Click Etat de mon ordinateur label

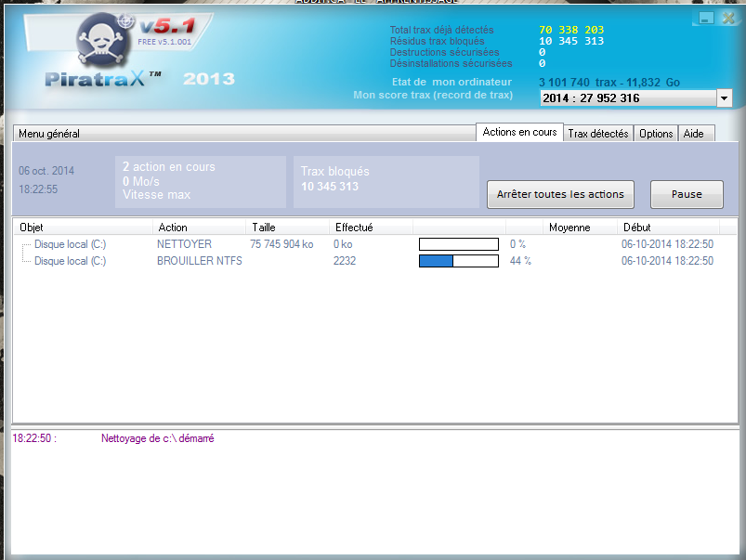click(x=452, y=82)
